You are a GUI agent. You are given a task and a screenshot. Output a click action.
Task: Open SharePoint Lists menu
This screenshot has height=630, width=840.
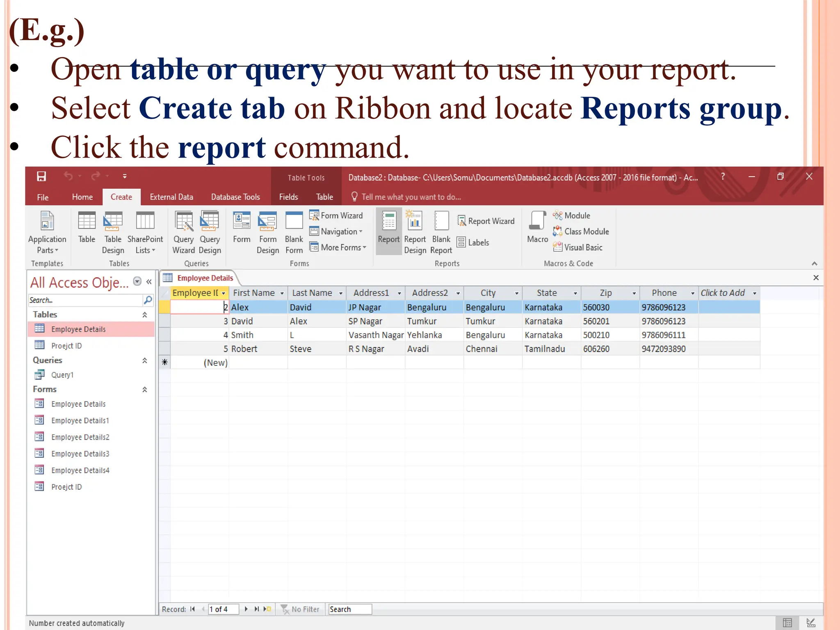145,232
